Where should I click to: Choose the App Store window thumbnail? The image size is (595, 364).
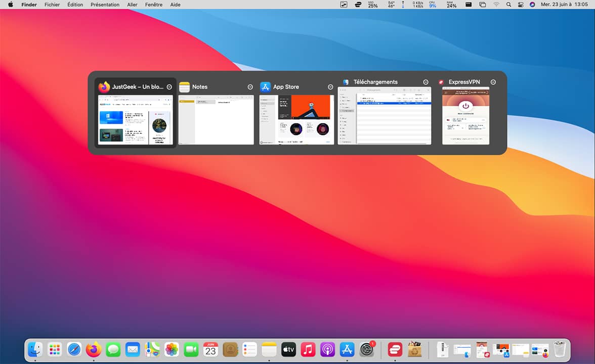click(x=296, y=120)
